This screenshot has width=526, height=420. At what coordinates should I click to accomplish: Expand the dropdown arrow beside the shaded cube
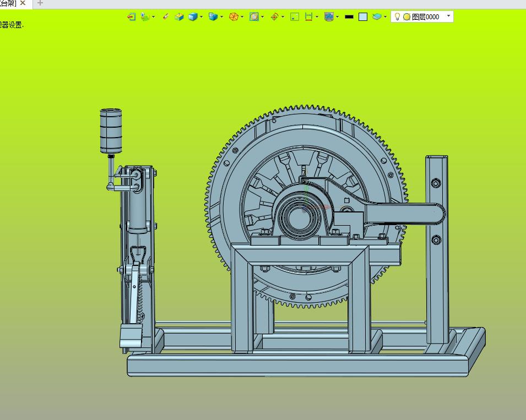(x=202, y=17)
